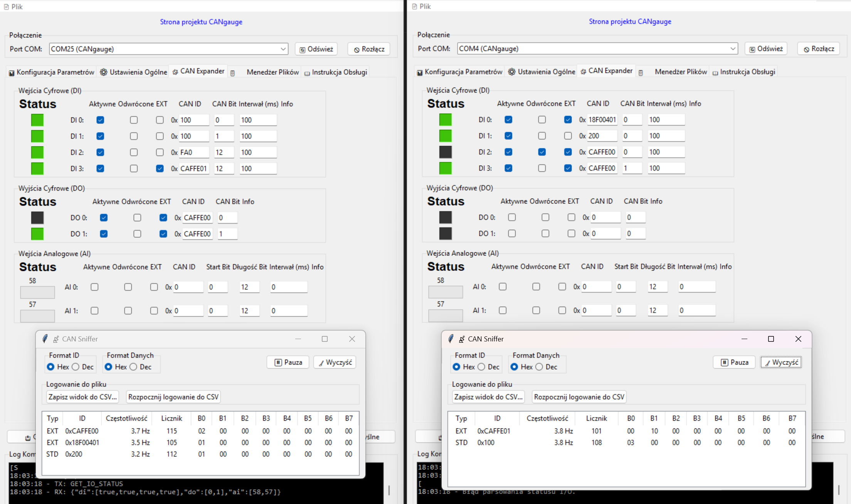Switch to Ustawienia Ogólne tab in left window
The image size is (851, 504).
(133, 72)
